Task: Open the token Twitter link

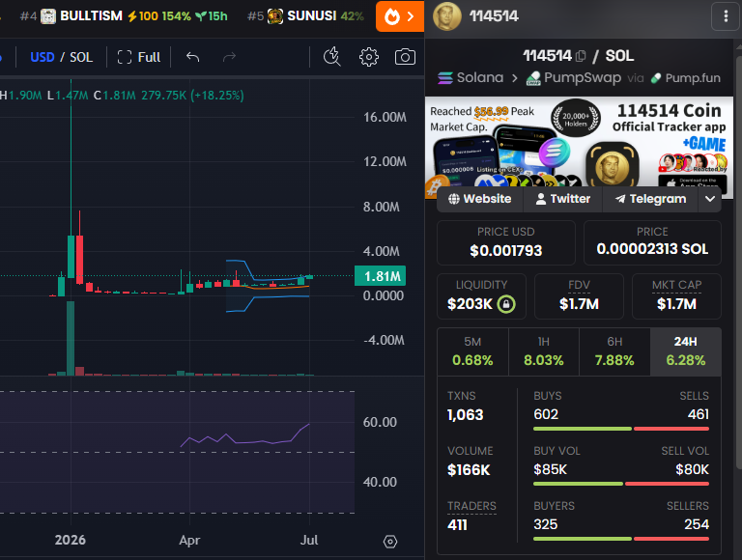Action: [x=563, y=199]
